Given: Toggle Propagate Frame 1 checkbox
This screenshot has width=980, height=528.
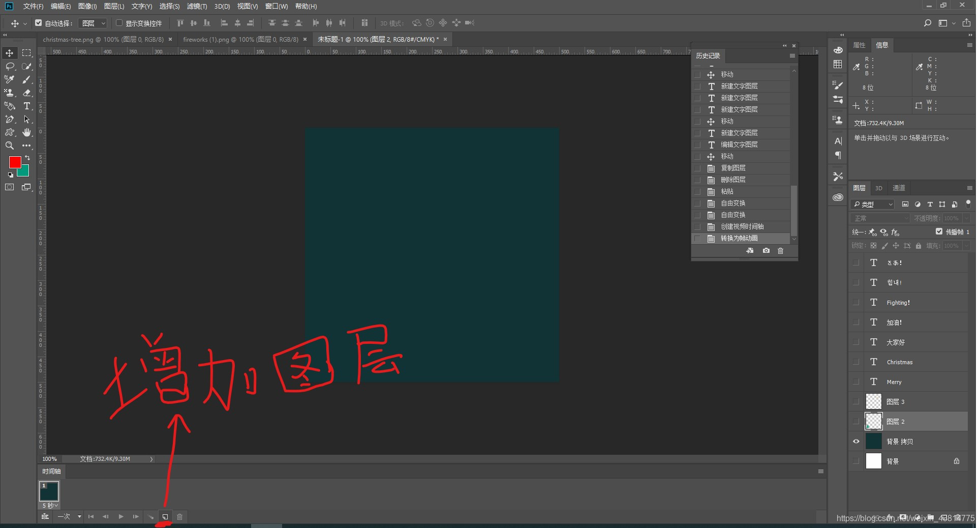Looking at the screenshot, I should coord(939,231).
